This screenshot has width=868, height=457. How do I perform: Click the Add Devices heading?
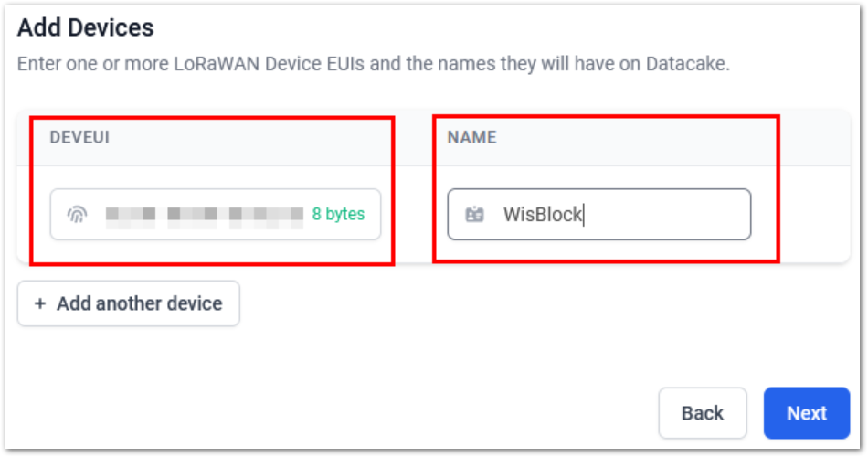[x=85, y=27]
